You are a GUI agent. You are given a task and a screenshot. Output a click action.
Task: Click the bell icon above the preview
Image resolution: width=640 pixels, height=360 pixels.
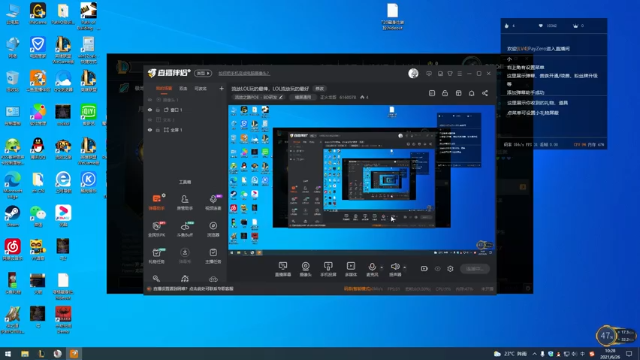[471, 93]
